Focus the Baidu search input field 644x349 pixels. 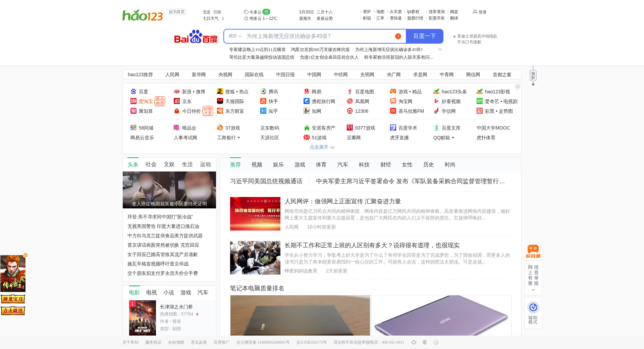point(319,36)
